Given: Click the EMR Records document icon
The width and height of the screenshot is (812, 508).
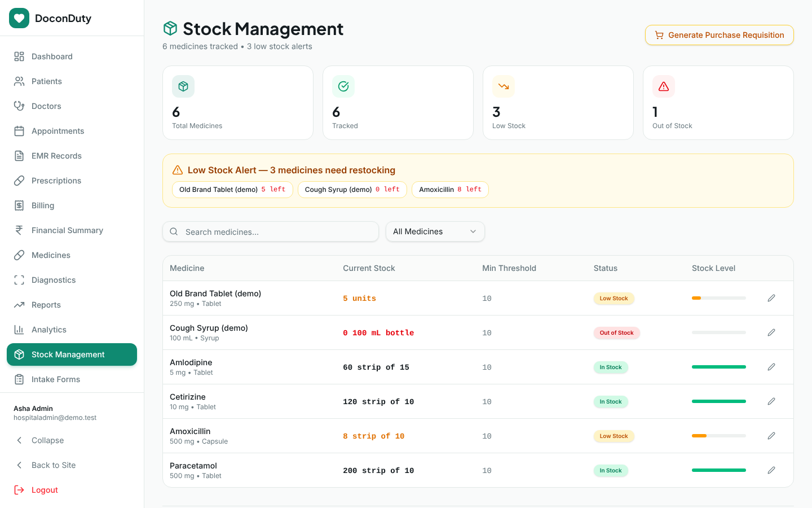Looking at the screenshot, I should click(x=19, y=156).
